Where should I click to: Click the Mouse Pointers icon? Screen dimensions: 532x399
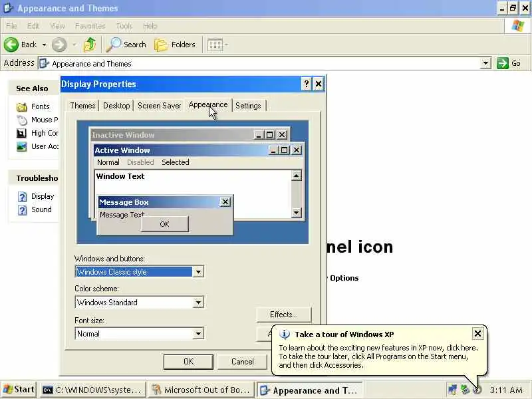22,120
